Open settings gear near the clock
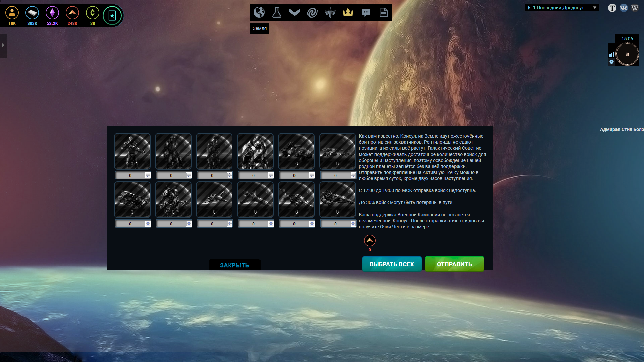Screen dimensions: 644x362 tap(611, 62)
